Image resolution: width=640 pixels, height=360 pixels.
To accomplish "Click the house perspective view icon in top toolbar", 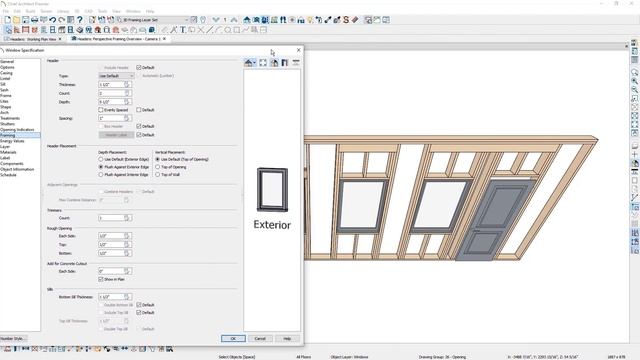I will (x=247, y=20).
